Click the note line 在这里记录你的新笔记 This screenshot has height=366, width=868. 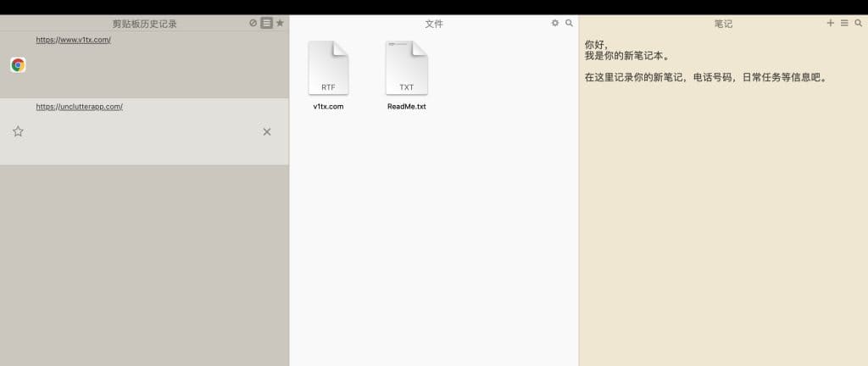click(x=707, y=78)
